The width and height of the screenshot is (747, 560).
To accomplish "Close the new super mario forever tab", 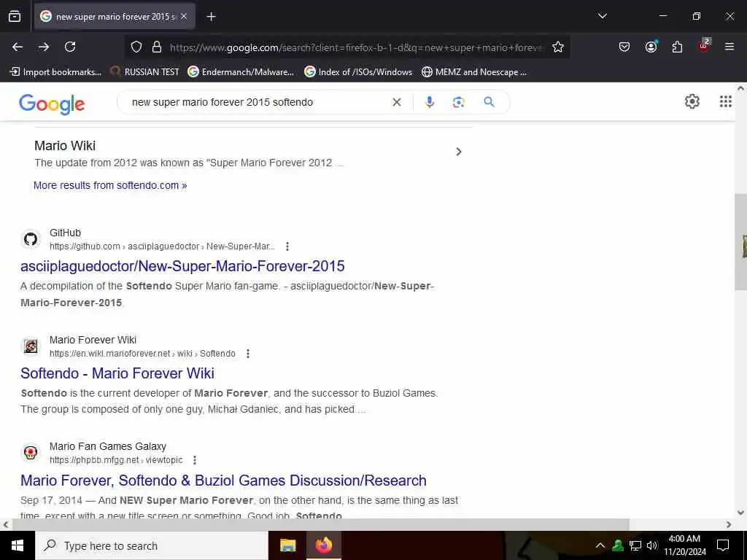I will [x=184, y=16].
